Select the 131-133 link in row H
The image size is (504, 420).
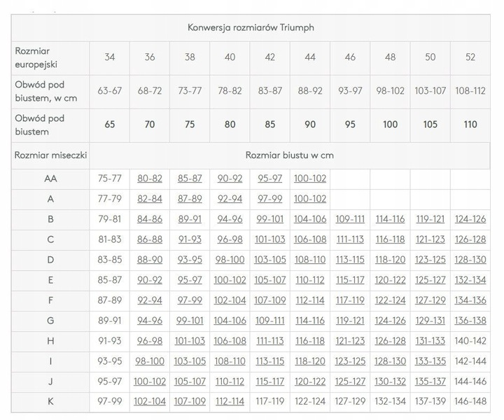click(x=430, y=341)
